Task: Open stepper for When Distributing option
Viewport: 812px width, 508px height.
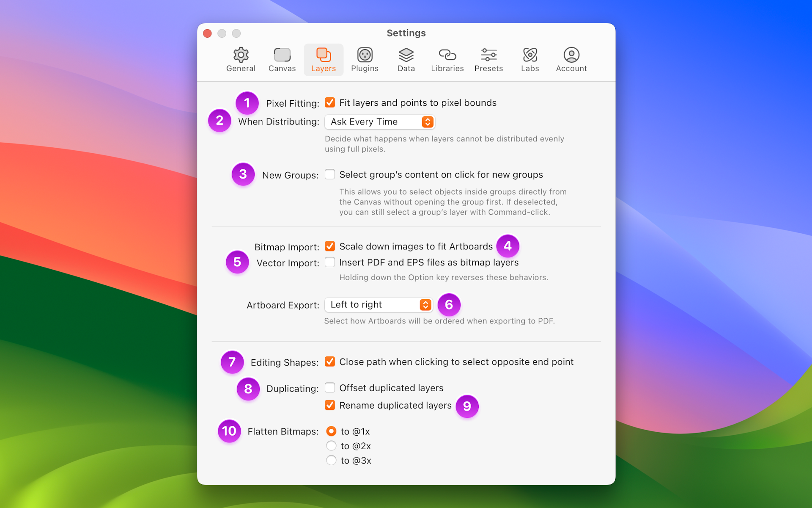Action: coord(427,122)
